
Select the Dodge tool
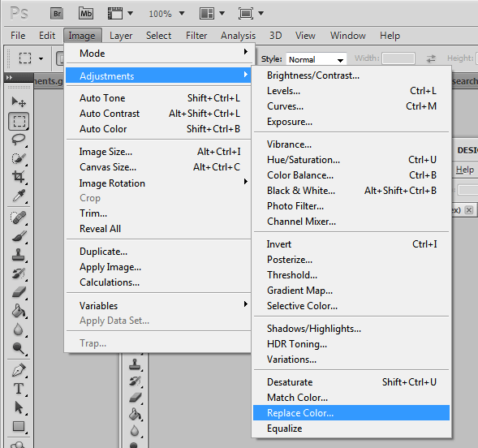click(19, 348)
